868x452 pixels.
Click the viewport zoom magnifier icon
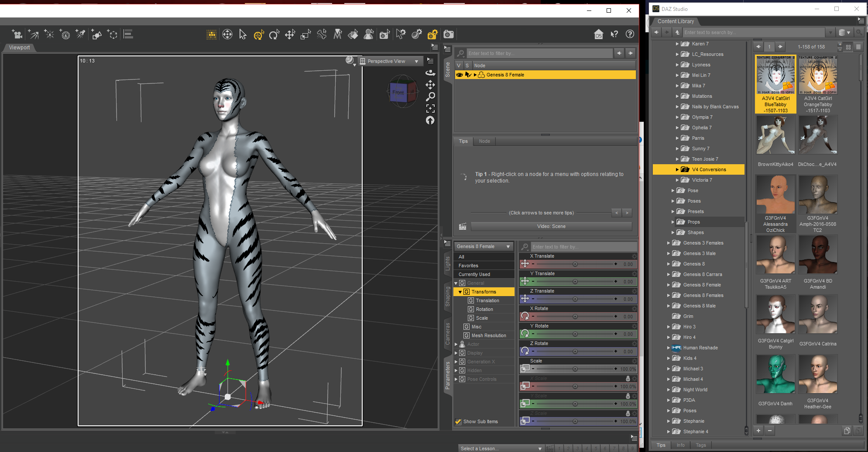point(430,97)
